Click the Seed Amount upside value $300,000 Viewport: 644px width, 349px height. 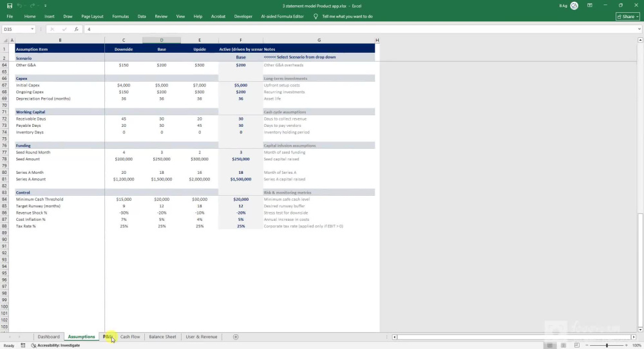tap(200, 159)
